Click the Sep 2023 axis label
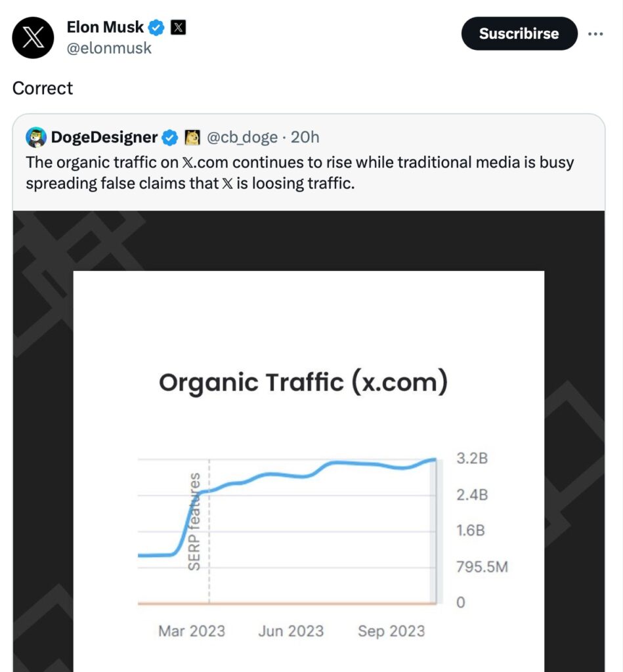This screenshot has width=623, height=672. (x=391, y=631)
